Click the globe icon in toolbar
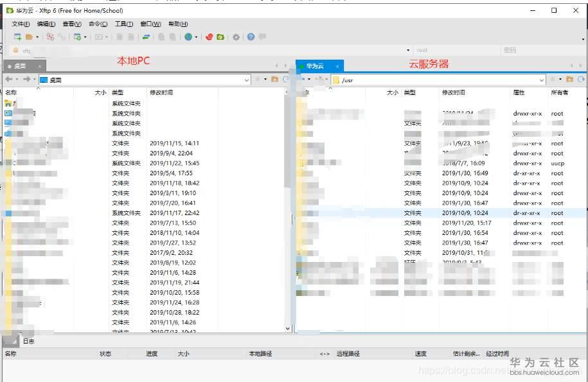This screenshot has height=382, width=588. 188,37
